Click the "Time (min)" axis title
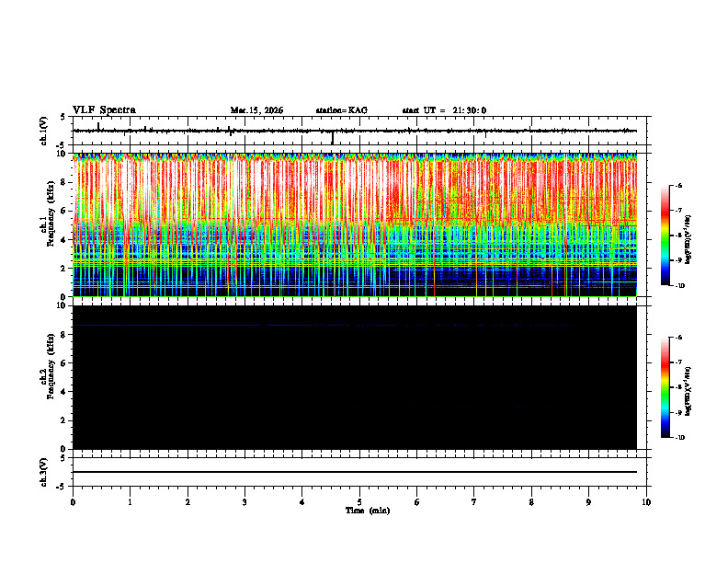The height and width of the screenshot is (563, 728). click(x=368, y=511)
